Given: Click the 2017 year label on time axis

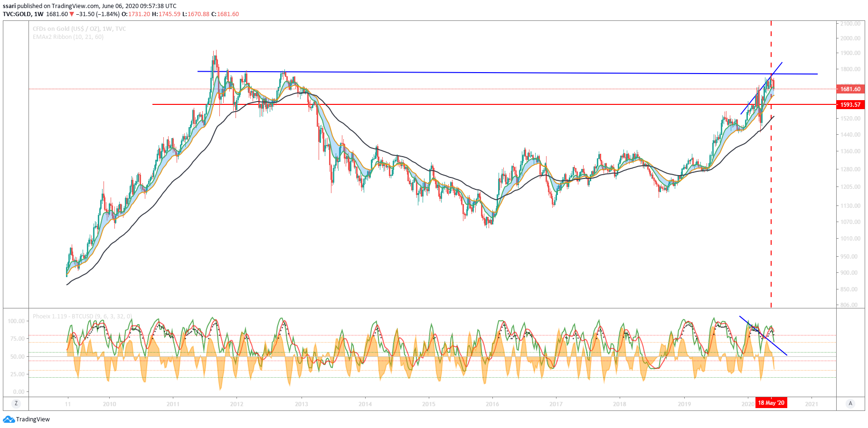Looking at the screenshot, I should click(556, 404).
